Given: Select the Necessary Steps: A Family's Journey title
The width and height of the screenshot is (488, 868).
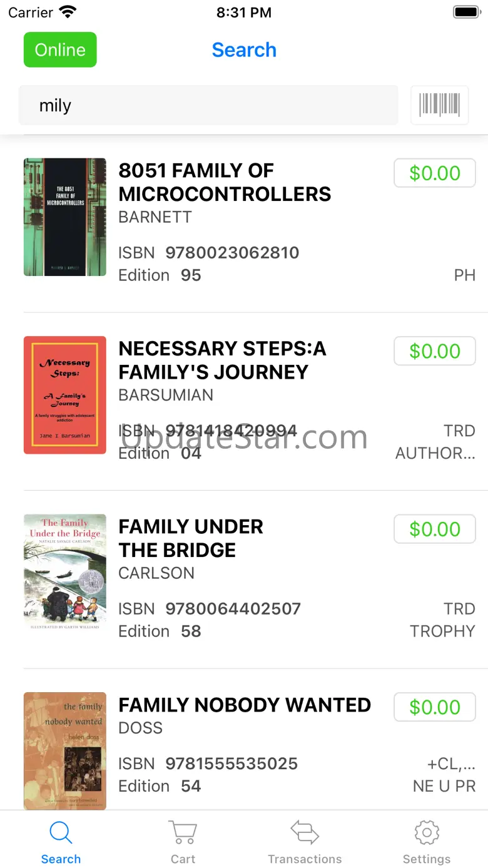Looking at the screenshot, I should [222, 360].
